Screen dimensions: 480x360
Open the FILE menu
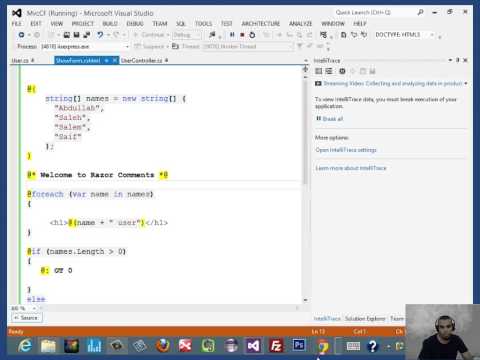coord(17,24)
